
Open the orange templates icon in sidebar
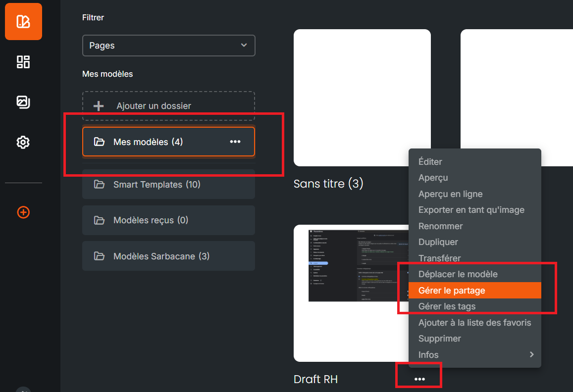click(x=23, y=22)
